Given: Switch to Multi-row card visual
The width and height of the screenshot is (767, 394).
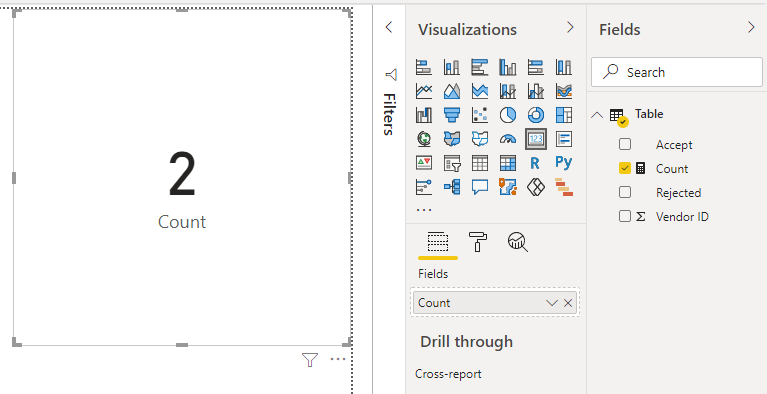Looking at the screenshot, I should (564, 139).
